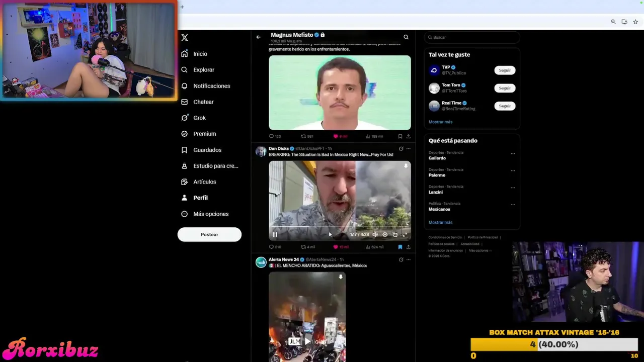Open more options on Dan Dicks post
The image size is (644, 362).
tap(408, 149)
